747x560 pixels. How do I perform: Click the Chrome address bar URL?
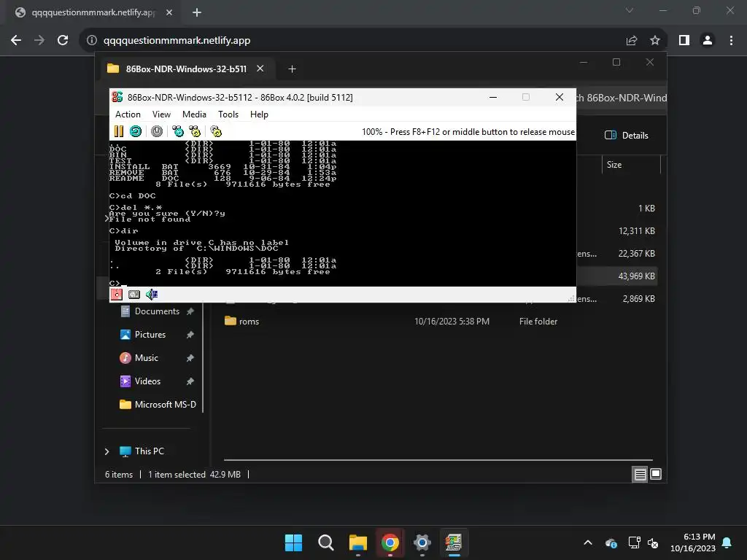[x=177, y=41]
